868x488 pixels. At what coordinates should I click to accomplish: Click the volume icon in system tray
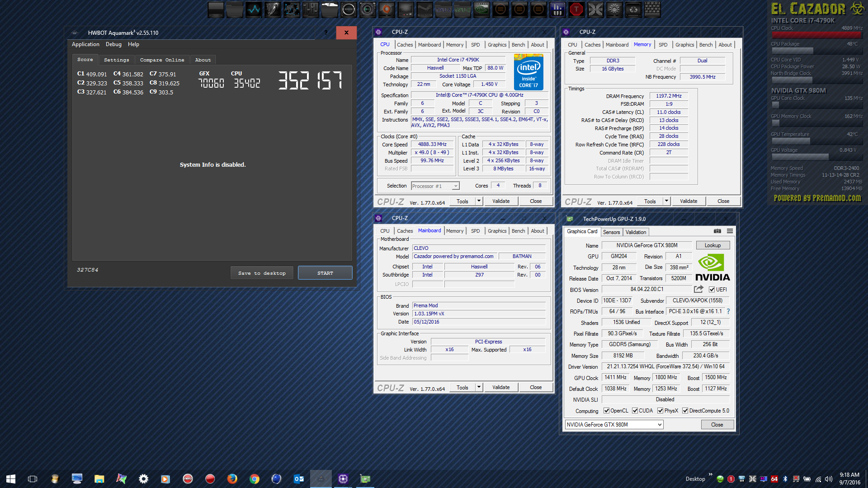tap(829, 479)
